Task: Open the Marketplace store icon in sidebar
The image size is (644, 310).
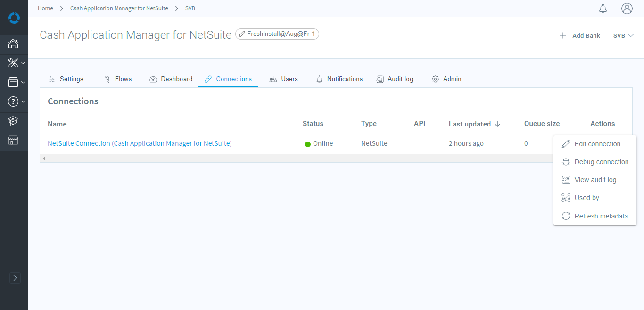Action: (x=13, y=140)
